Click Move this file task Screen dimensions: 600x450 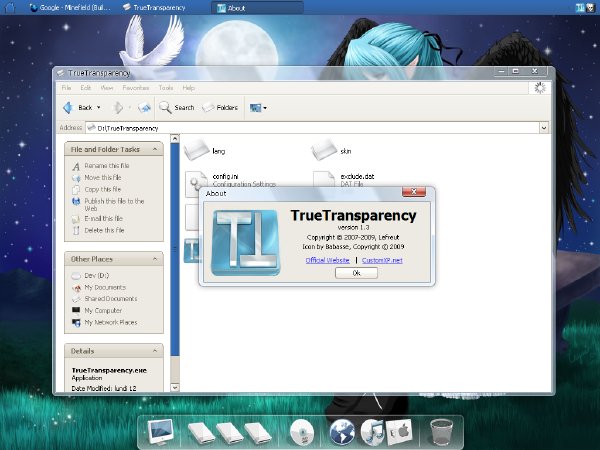coord(103,178)
